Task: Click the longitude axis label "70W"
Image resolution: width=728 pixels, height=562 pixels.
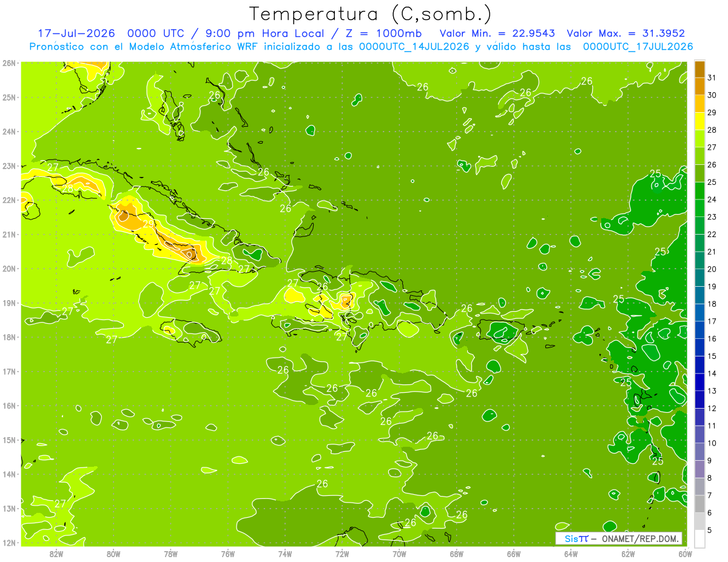Action: tap(399, 554)
